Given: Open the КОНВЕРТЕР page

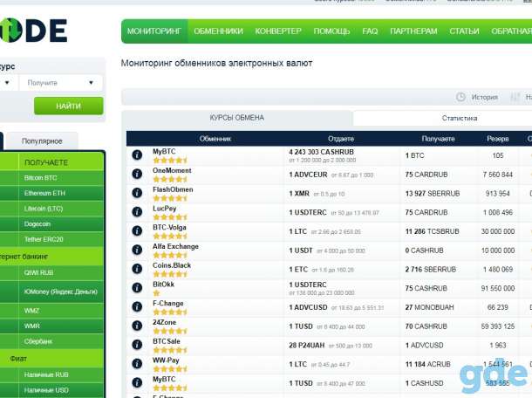Looking at the screenshot, I should click(x=278, y=31).
